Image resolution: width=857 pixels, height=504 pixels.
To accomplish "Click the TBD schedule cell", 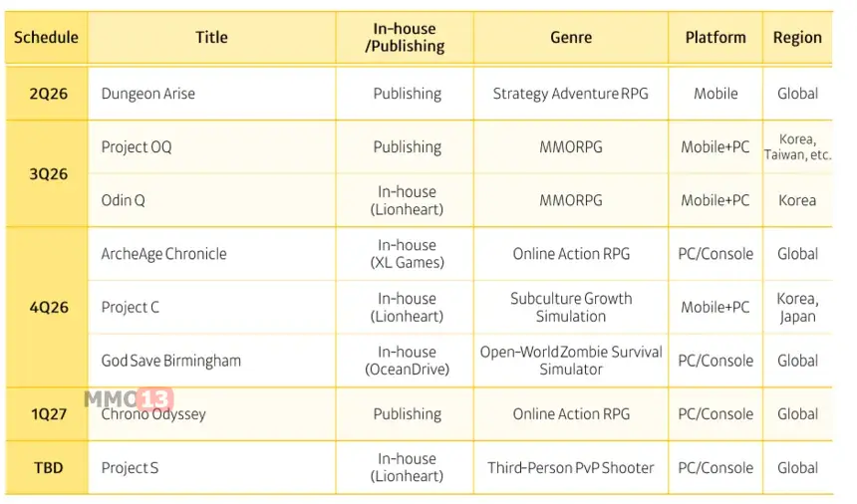I will click(48, 467).
